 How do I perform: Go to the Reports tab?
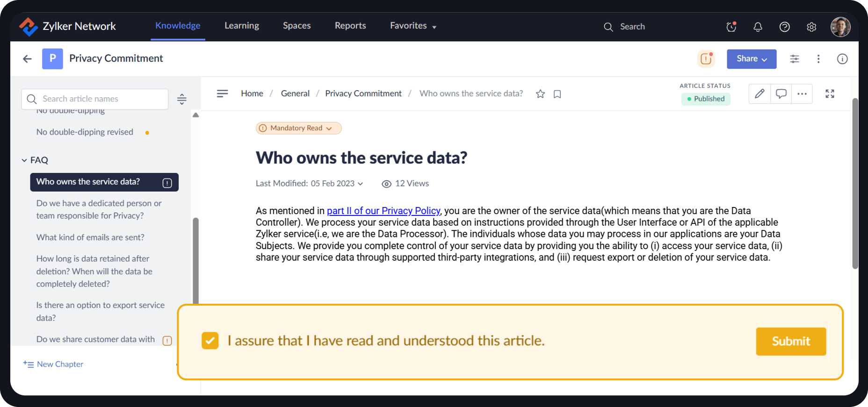tap(350, 26)
